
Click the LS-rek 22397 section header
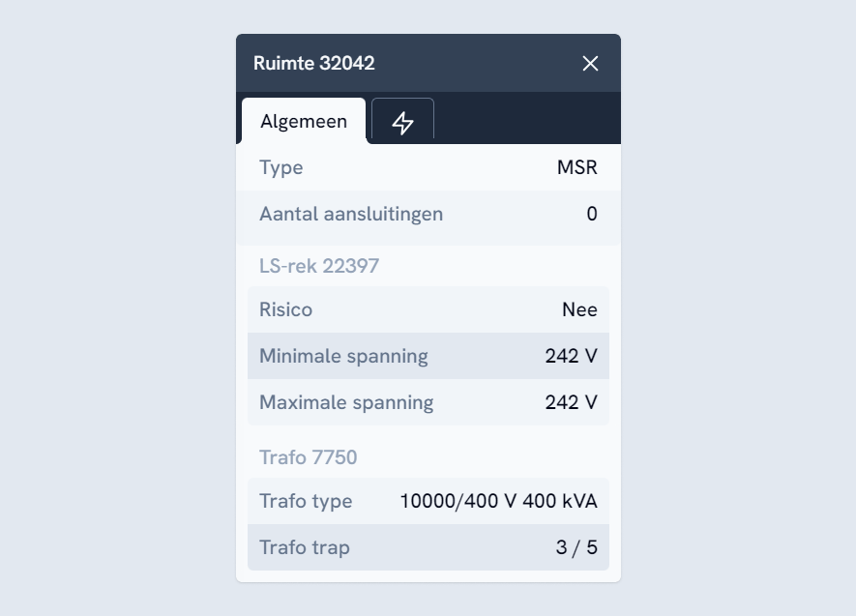[319, 266]
